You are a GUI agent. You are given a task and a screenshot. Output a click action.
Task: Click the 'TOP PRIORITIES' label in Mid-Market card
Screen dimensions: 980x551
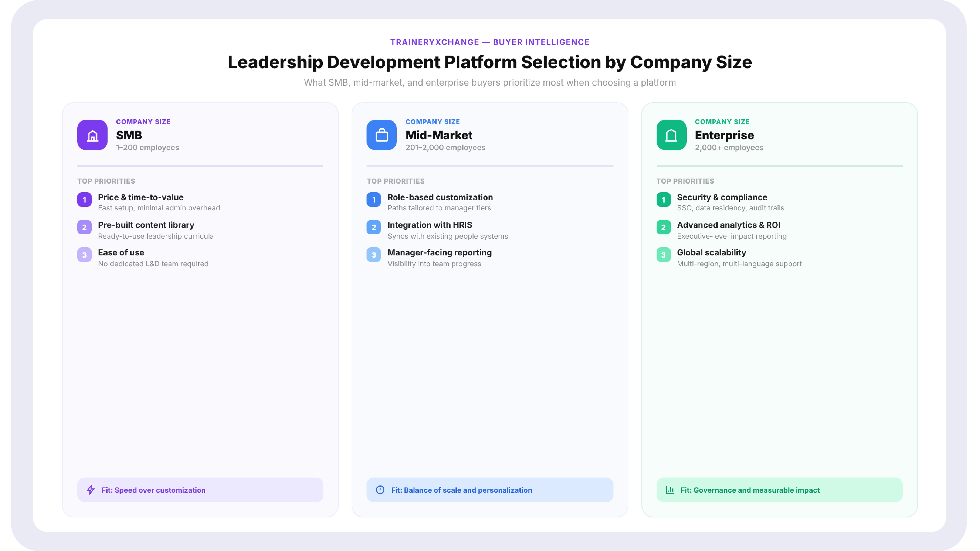396,181
